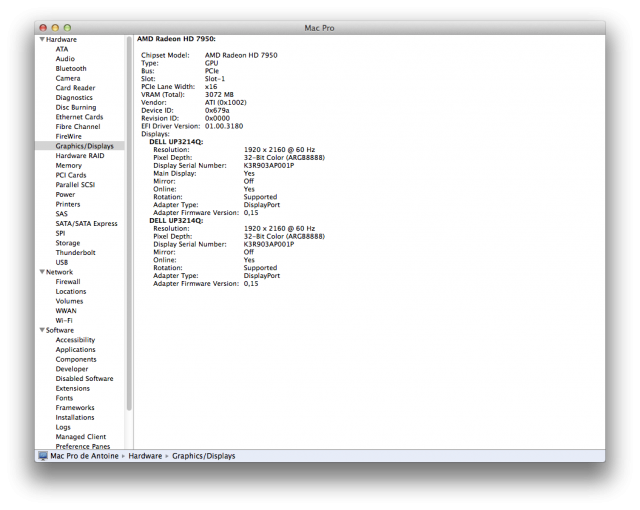Open Frameworks software entry
This screenshot has height=510, width=640.
tap(75, 408)
